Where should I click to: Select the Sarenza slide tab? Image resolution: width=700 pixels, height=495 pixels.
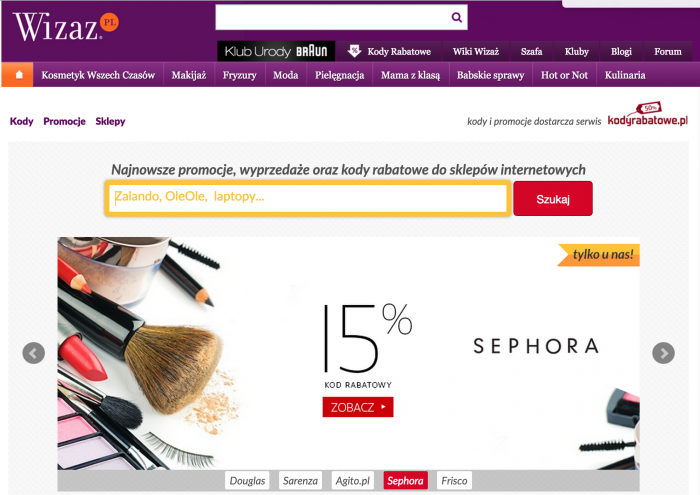click(x=300, y=481)
